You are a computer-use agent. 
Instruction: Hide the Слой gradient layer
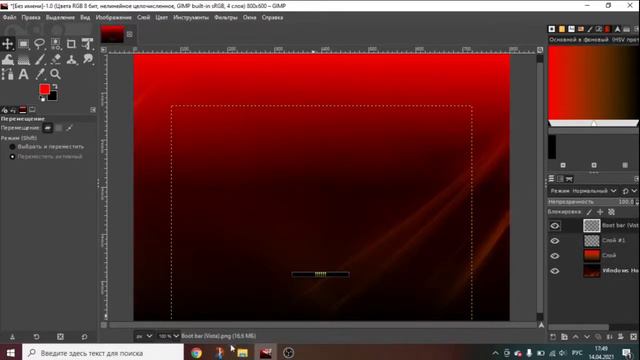tap(554, 256)
